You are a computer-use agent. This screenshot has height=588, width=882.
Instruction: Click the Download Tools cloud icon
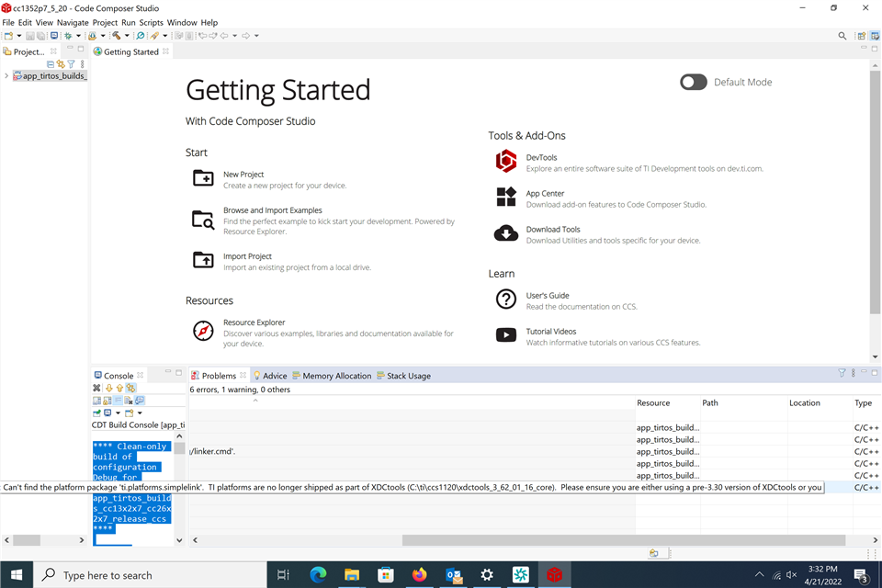tap(505, 233)
